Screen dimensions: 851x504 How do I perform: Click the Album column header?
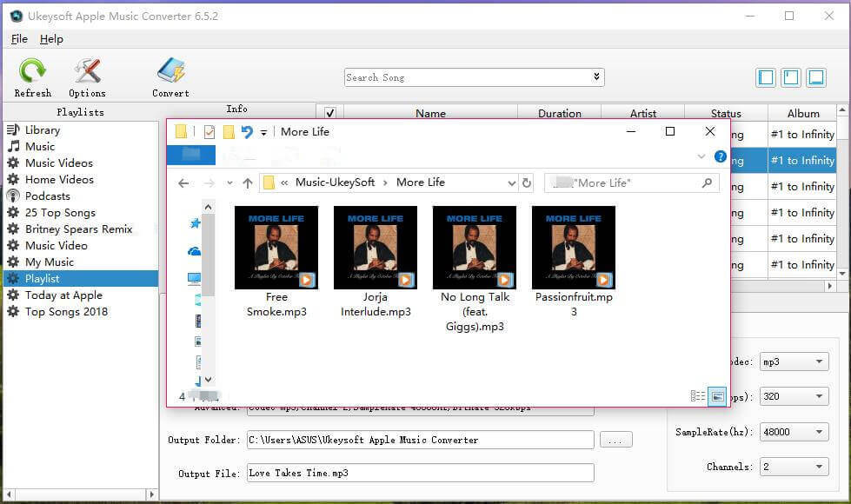coord(803,113)
